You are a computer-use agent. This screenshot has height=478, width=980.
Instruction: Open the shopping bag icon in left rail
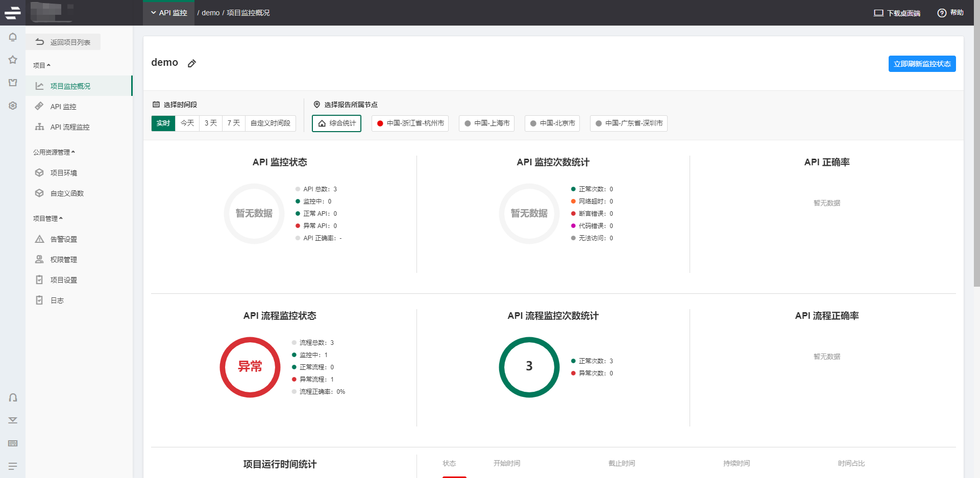pos(13,83)
